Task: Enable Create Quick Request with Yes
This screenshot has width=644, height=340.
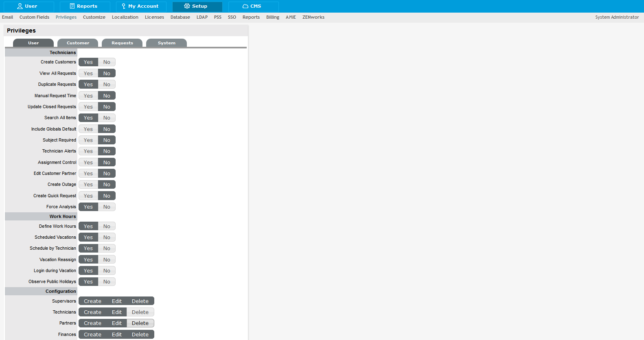Action: tap(88, 196)
